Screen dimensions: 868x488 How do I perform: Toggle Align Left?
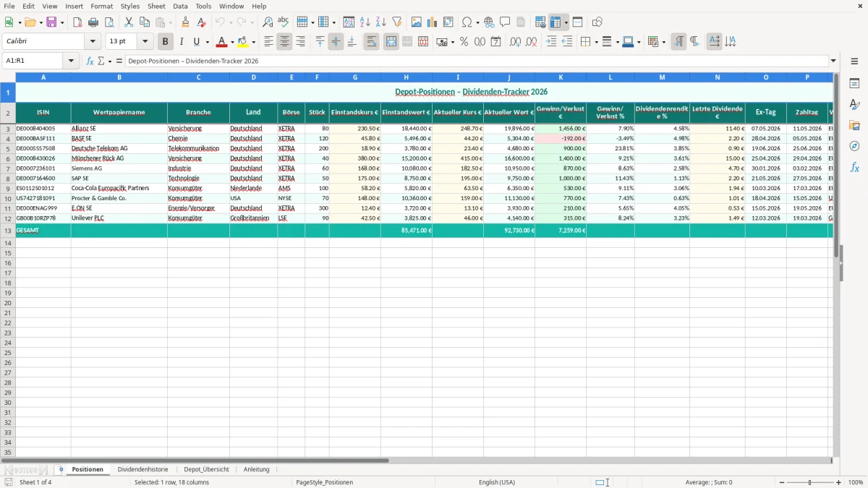[268, 42]
